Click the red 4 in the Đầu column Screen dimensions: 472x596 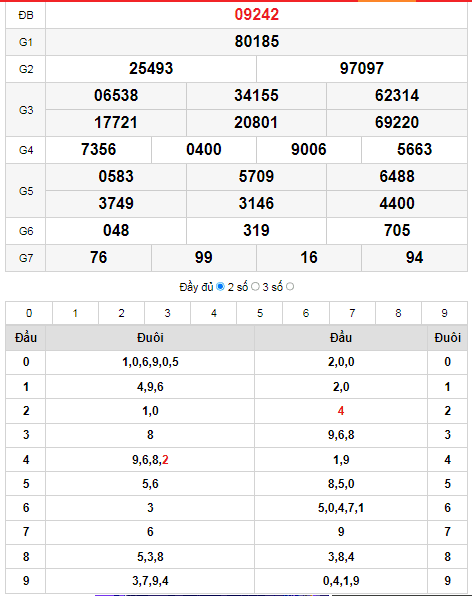[x=341, y=411]
